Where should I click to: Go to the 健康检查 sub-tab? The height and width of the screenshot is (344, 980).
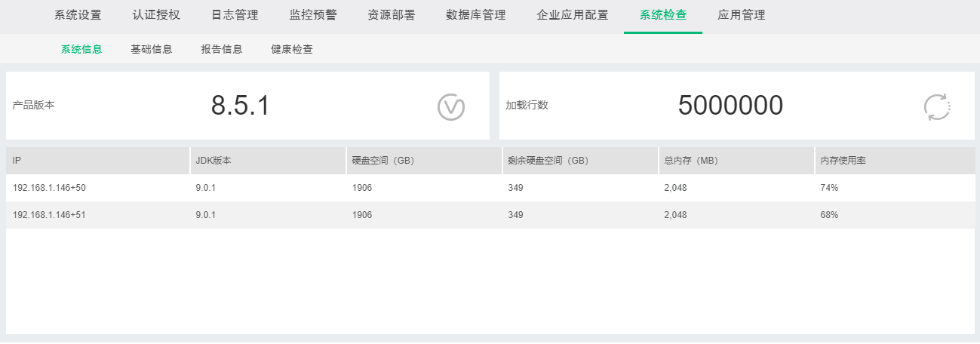pyautogui.click(x=292, y=50)
